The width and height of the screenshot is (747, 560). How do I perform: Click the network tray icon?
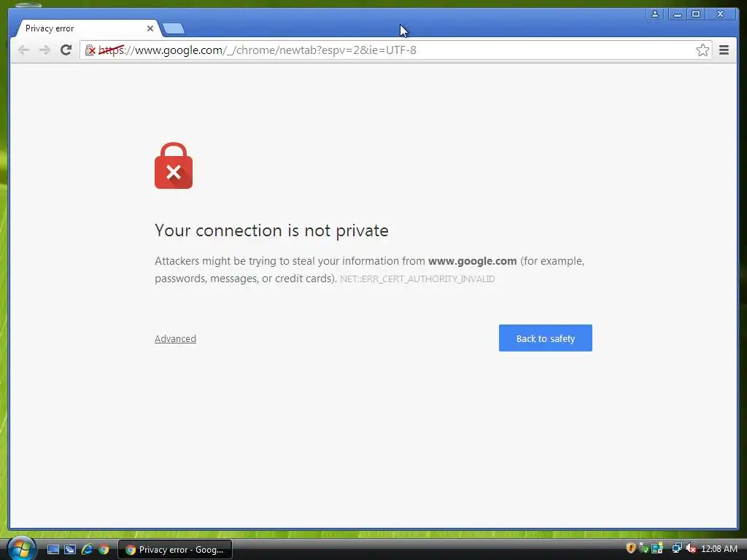coord(677,548)
